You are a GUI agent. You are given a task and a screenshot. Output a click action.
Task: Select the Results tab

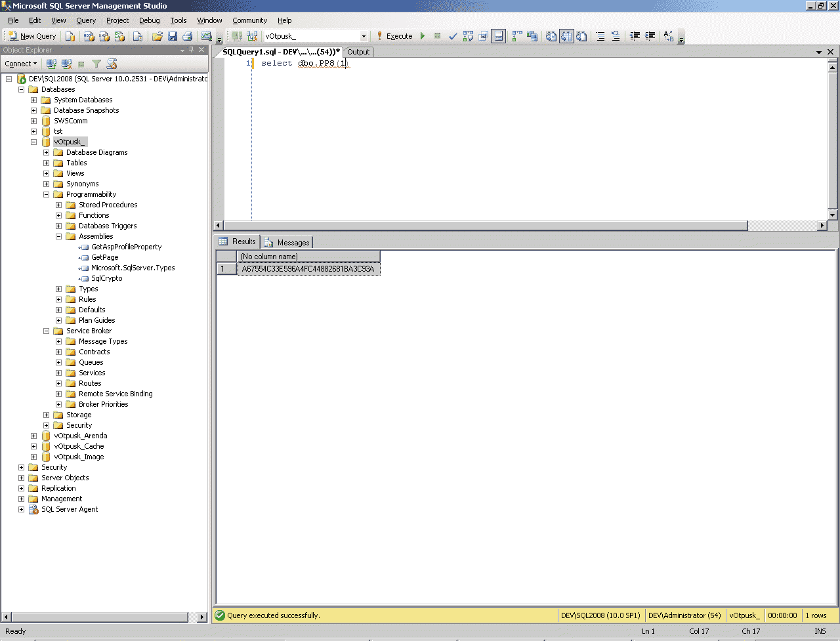point(238,241)
